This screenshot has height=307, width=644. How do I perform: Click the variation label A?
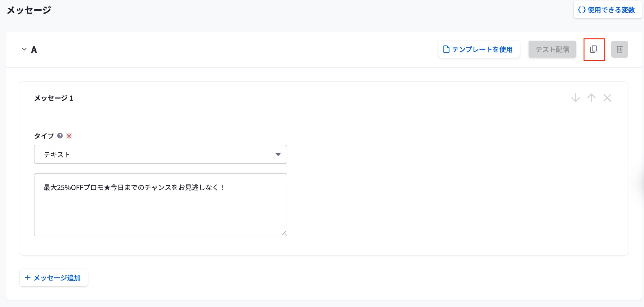coord(34,50)
